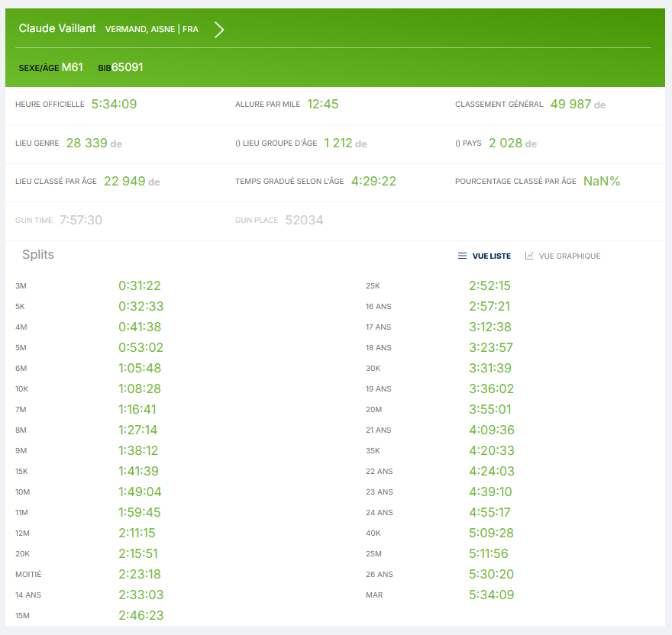Click the Vermand, Aisne location text
The width and height of the screenshot is (672, 635).
tap(139, 29)
